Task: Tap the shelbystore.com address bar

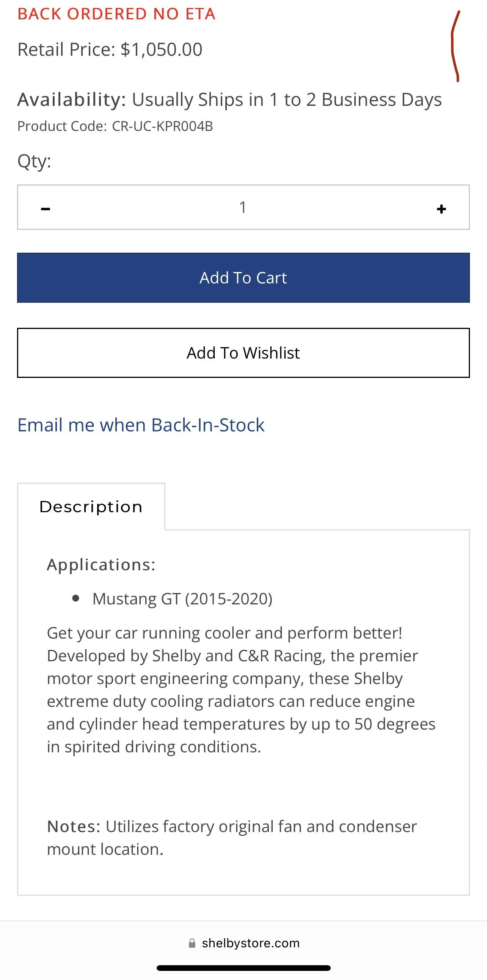Action: (244, 943)
